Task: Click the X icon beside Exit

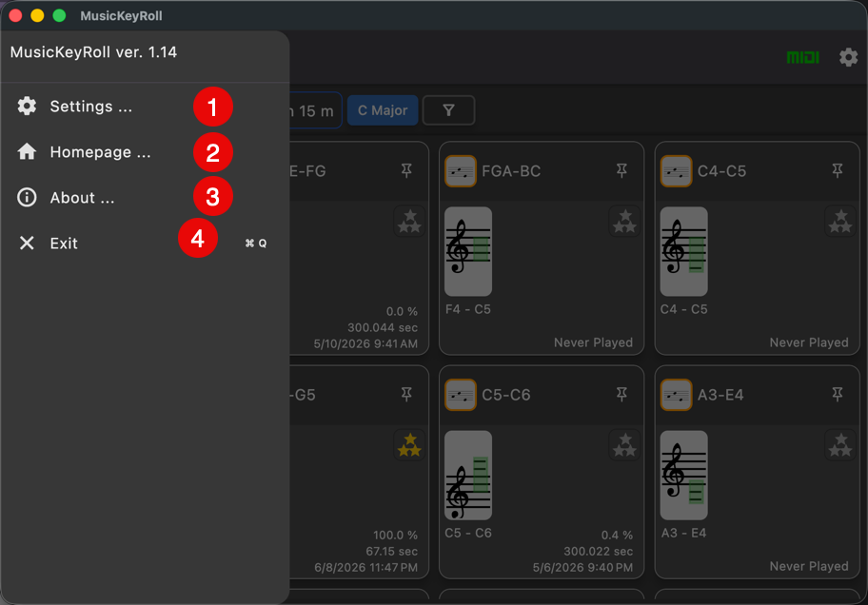Action: [x=27, y=243]
